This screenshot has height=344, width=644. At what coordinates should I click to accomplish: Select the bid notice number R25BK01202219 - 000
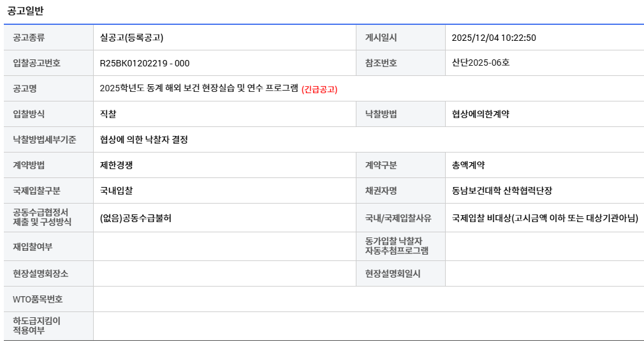(145, 63)
